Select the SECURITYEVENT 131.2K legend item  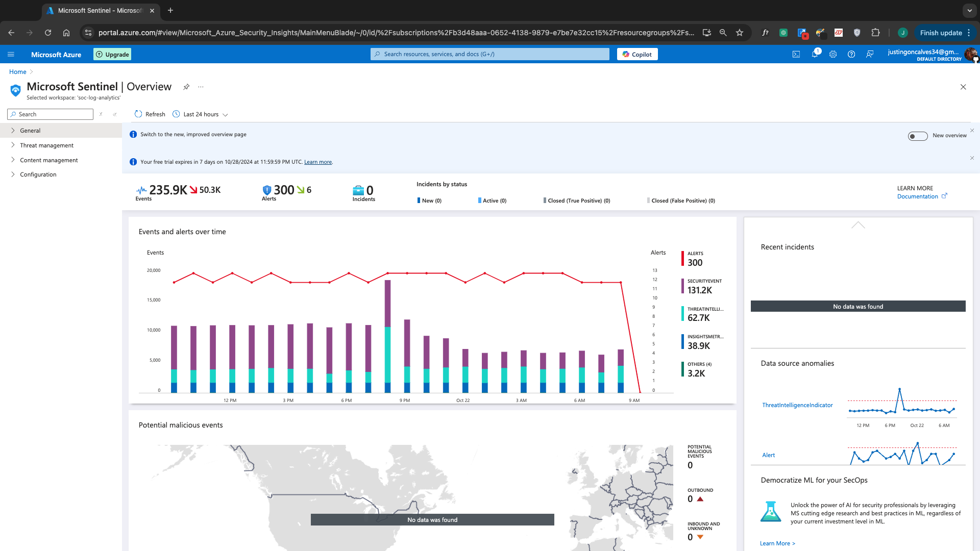[x=702, y=286]
